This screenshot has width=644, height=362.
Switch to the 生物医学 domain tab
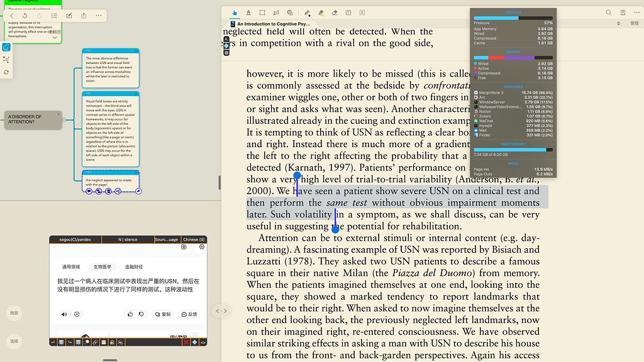[x=102, y=266]
